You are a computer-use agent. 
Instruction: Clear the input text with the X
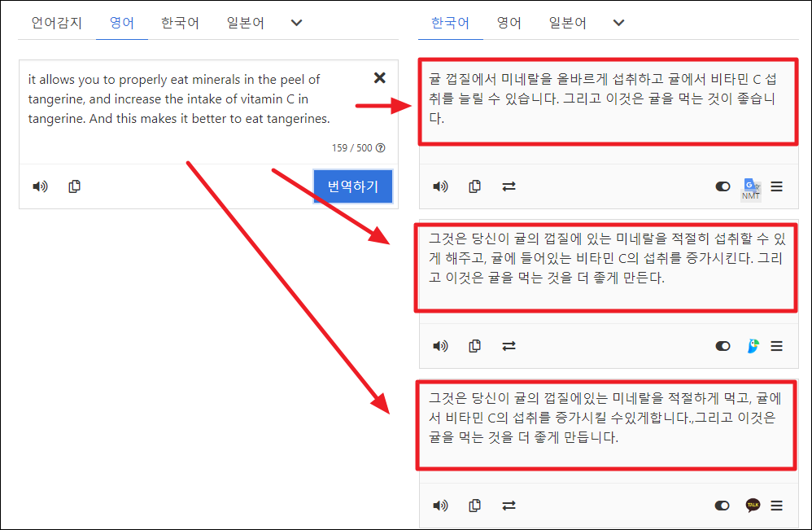(379, 77)
